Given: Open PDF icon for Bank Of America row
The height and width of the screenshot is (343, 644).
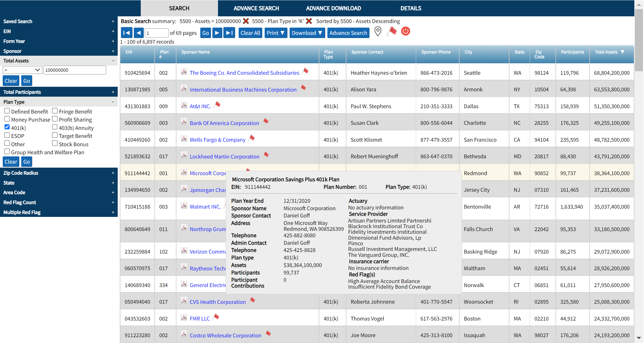Looking at the screenshot, I should (184, 122).
